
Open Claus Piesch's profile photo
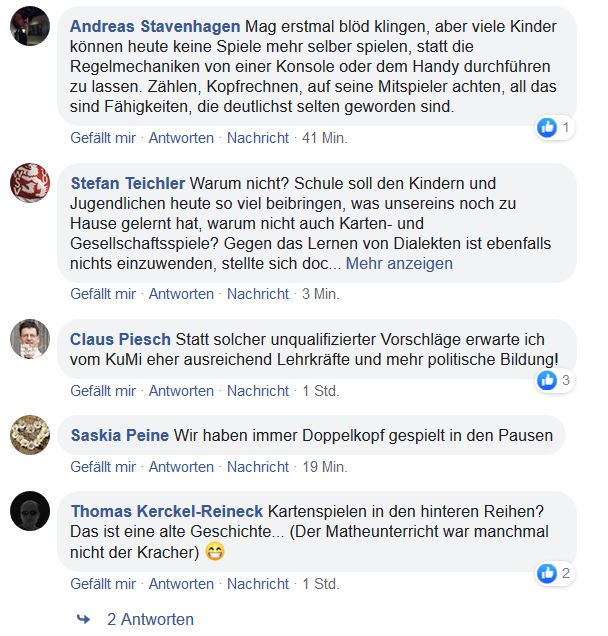pyautogui.click(x=30, y=339)
